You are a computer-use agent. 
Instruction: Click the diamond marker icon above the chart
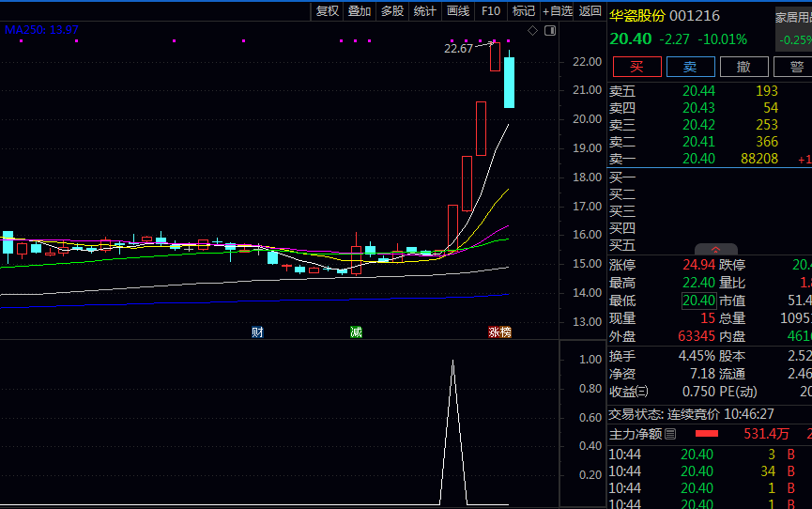click(532, 31)
